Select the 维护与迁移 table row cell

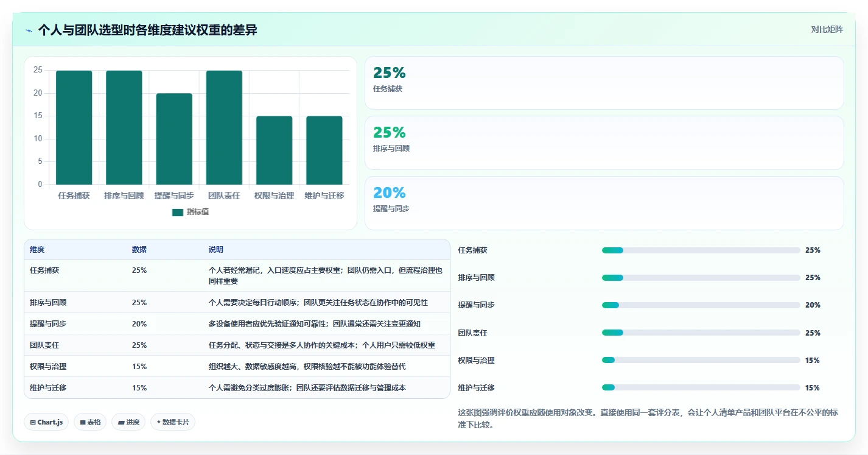click(x=48, y=387)
